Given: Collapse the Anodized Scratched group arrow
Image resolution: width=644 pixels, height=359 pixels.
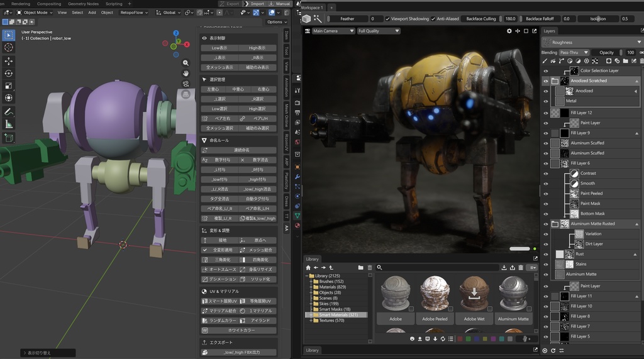Looking at the screenshot, I should click(x=636, y=81).
